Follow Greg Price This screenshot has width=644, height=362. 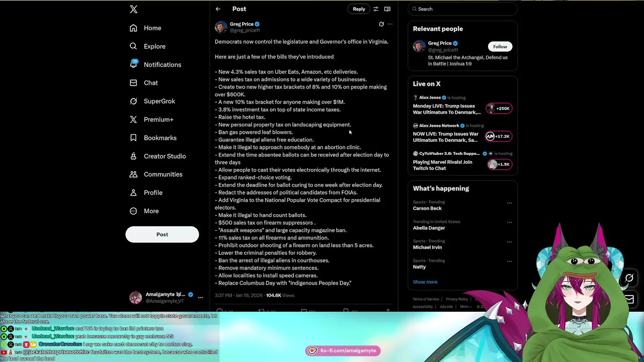500,47
